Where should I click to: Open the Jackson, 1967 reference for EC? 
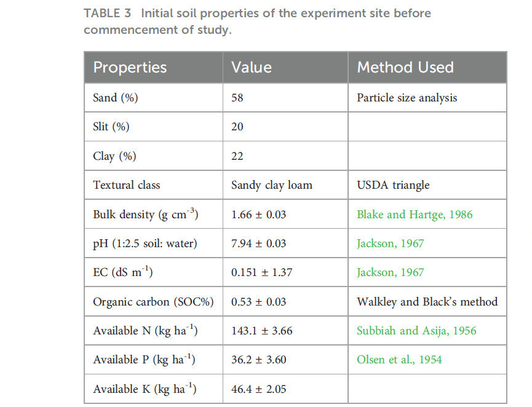click(390, 272)
